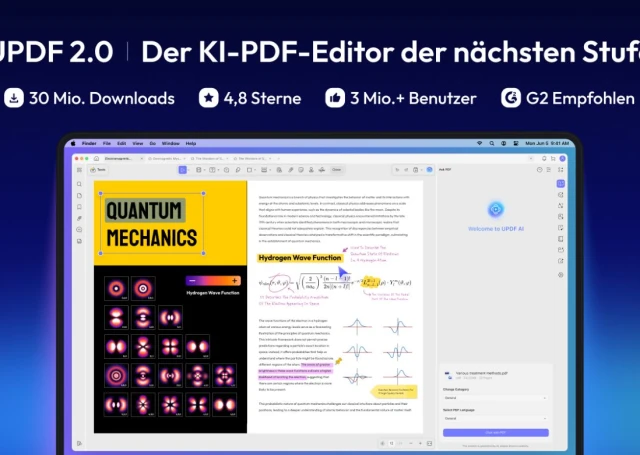Open search in left sidebar
The image size is (640, 455).
pos(79,184)
